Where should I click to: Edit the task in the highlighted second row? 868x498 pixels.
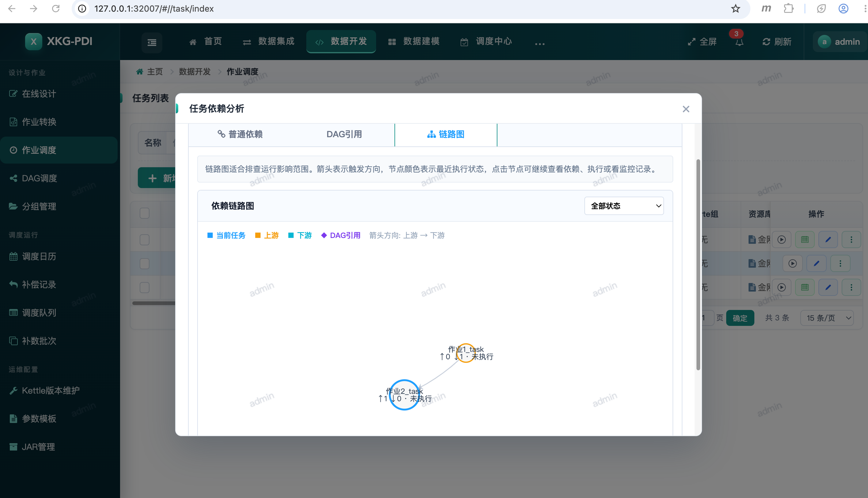tap(816, 263)
